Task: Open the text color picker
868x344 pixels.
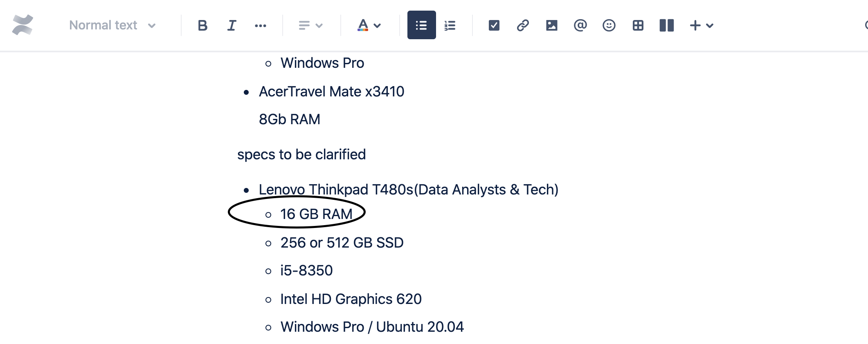Action: pos(369,25)
